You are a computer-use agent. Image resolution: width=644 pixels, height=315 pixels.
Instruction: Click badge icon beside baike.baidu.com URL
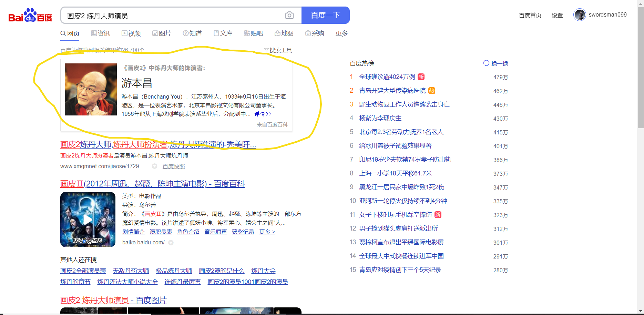[171, 243]
